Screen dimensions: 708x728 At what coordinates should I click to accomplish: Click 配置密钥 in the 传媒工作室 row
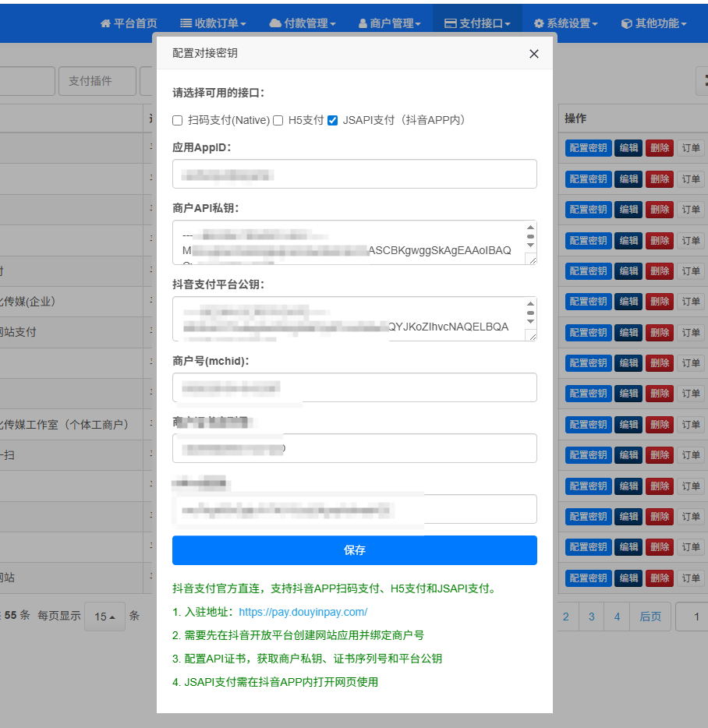[x=588, y=425]
